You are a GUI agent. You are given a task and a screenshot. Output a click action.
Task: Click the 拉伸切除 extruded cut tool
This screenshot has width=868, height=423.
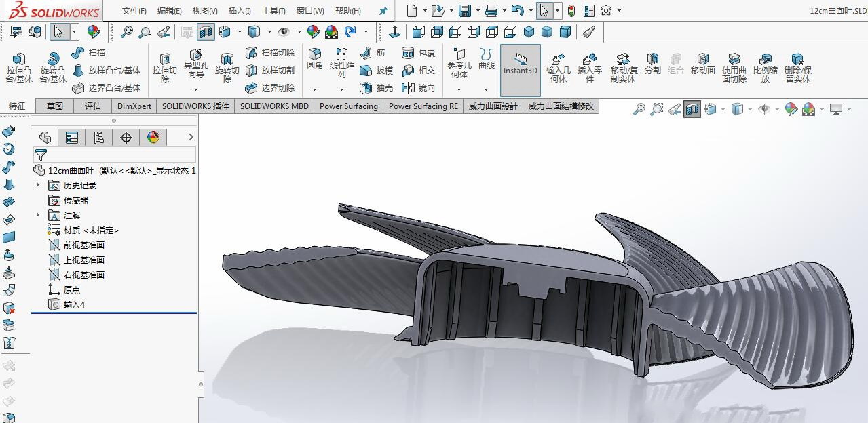coord(164,68)
